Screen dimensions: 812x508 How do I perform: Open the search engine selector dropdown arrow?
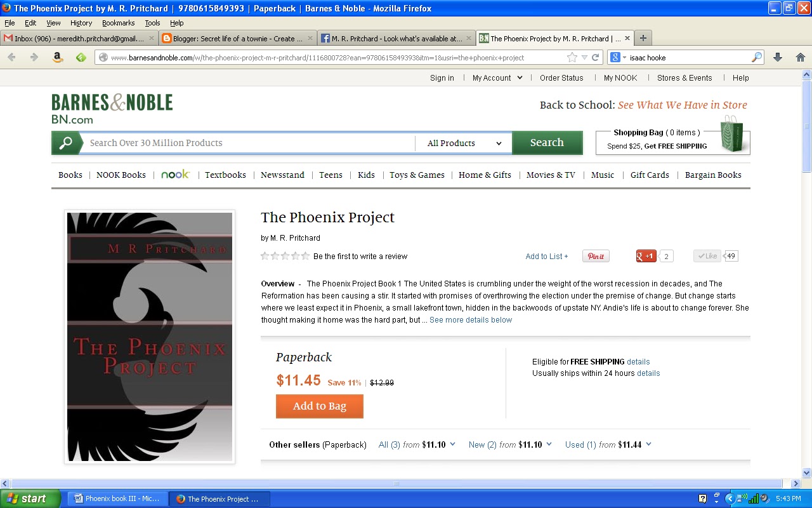pos(624,57)
